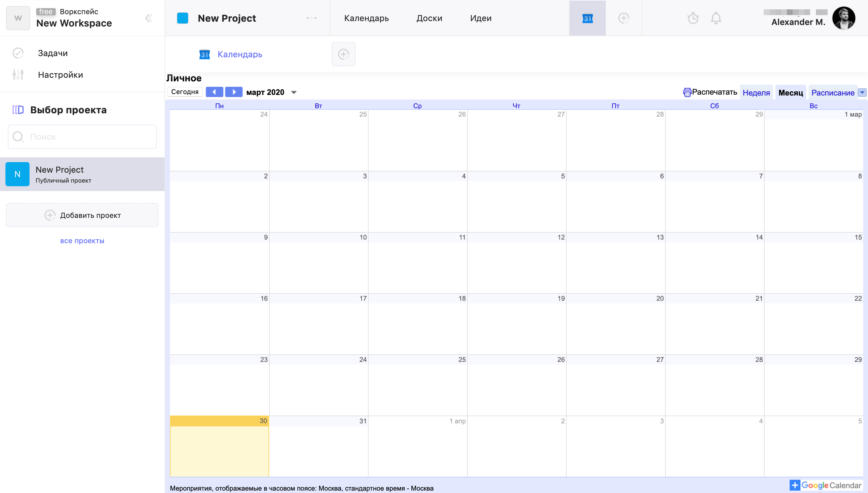Click Распечатать text
This screenshot has height=493, width=868.
714,92
